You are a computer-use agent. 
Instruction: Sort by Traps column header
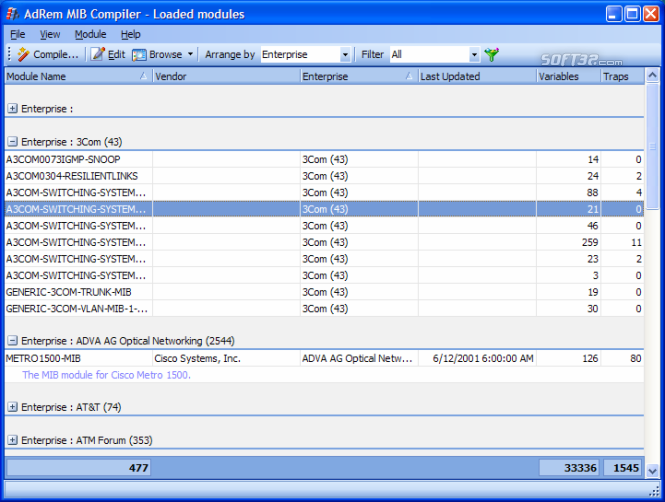[x=623, y=76]
